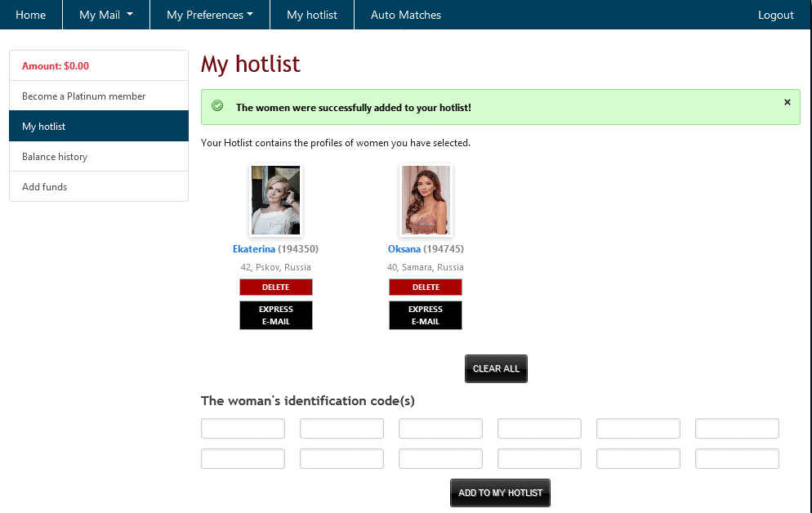Viewport: 812px width, 513px height.
Task: Open Ekaterina's profile photo
Action: coord(275,200)
